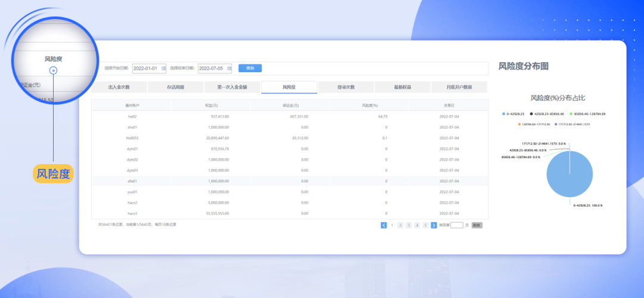The width and height of the screenshot is (644, 298).
Task: Open the end date calendar icon
Action: [228, 69]
